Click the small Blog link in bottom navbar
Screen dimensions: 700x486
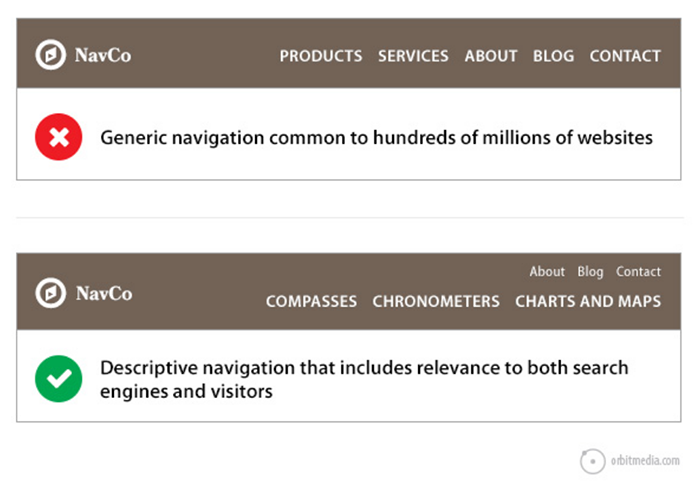click(x=590, y=271)
